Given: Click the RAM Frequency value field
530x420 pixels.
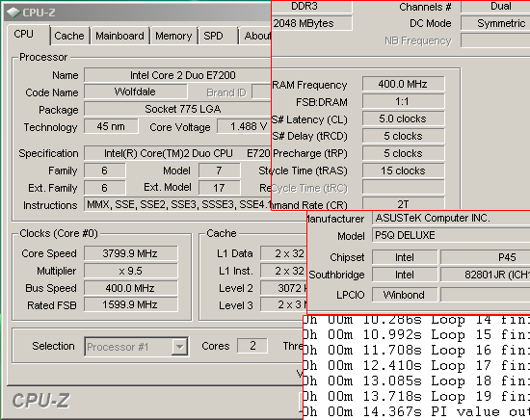Looking at the screenshot, I should (403, 84).
